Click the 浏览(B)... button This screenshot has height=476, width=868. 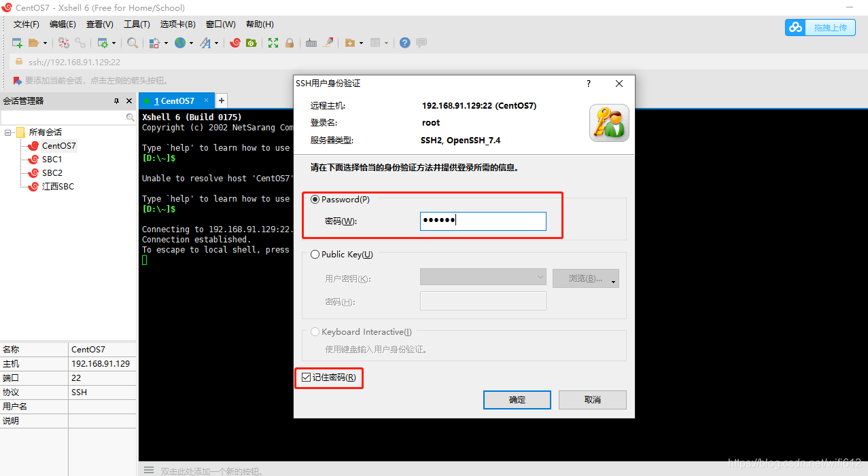586,278
